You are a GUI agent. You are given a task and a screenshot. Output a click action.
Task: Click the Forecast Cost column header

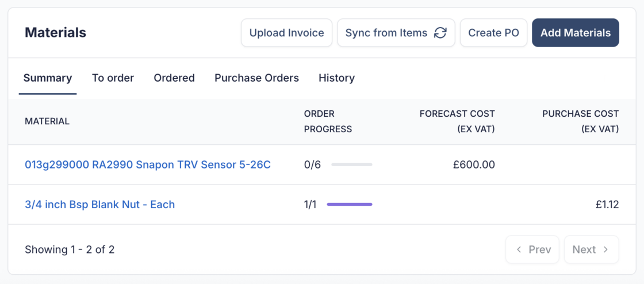(x=457, y=121)
